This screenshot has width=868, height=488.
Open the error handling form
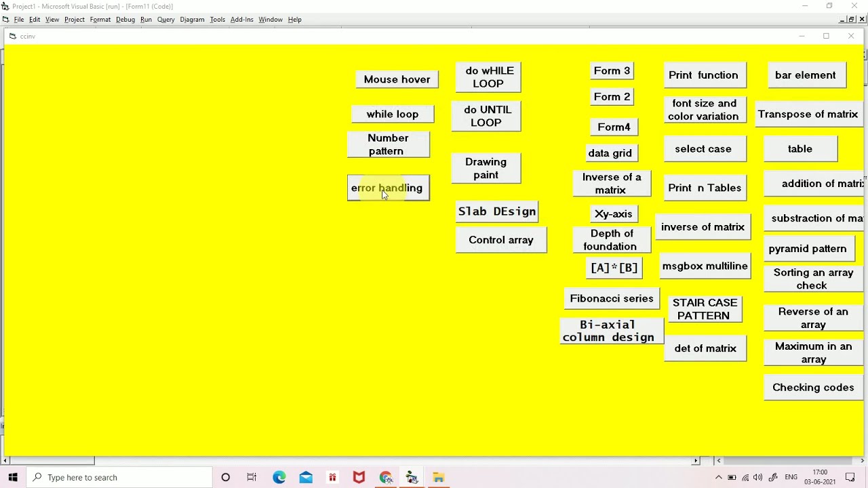388,188
